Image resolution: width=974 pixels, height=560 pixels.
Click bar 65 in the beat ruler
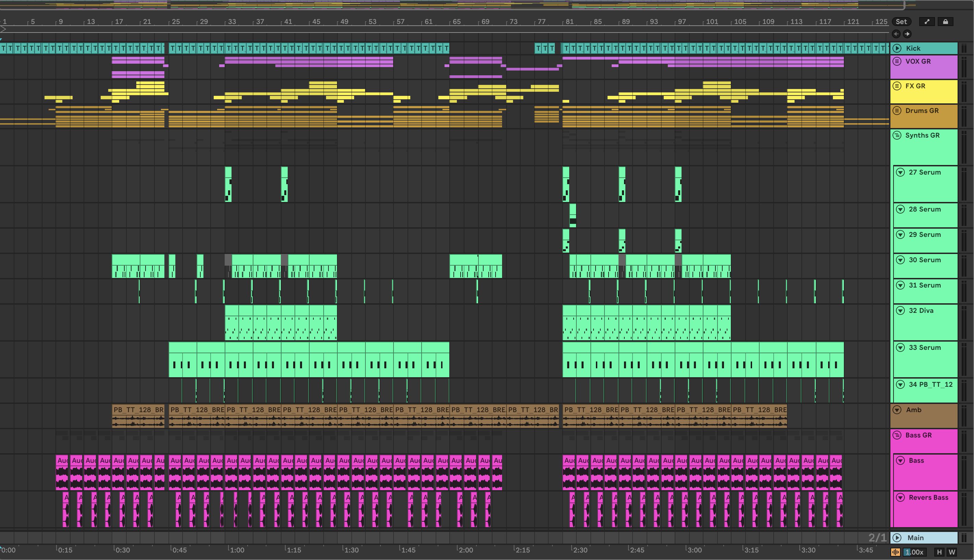click(x=457, y=22)
